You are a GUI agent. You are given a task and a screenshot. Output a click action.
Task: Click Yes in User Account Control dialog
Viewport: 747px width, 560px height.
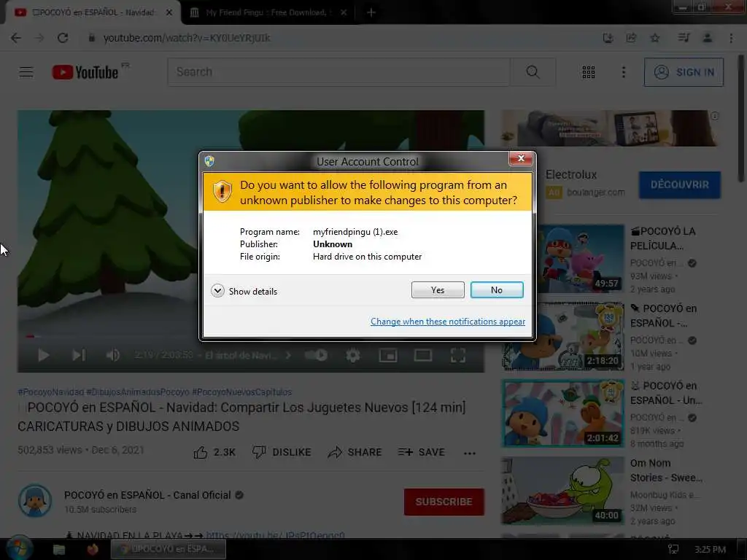tap(438, 290)
